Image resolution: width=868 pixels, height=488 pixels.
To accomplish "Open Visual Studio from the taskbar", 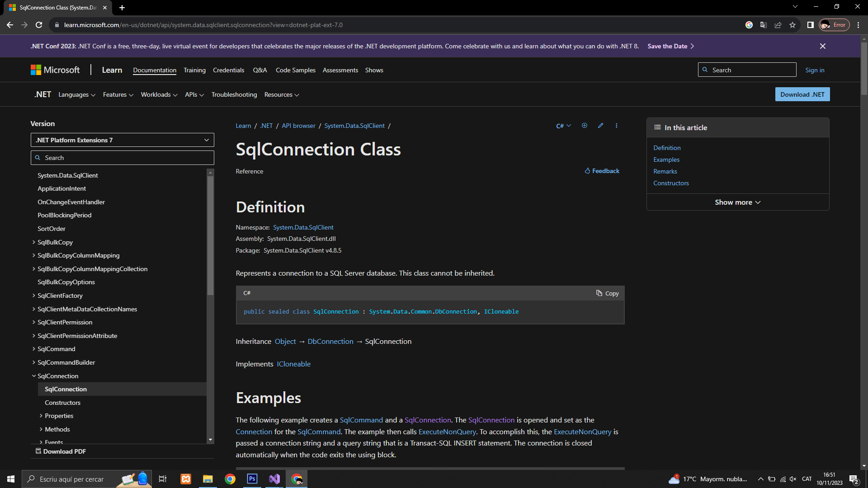I will click(274, 479).
